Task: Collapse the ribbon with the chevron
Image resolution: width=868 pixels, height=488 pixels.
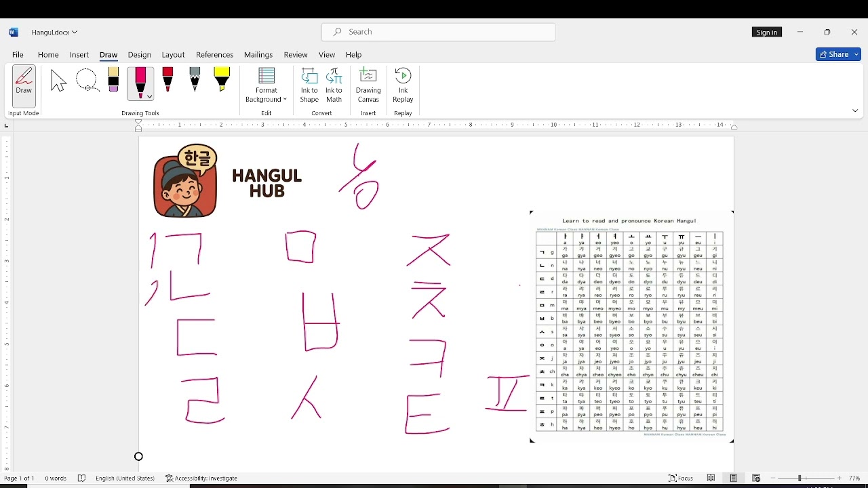Action: (855, 110)
